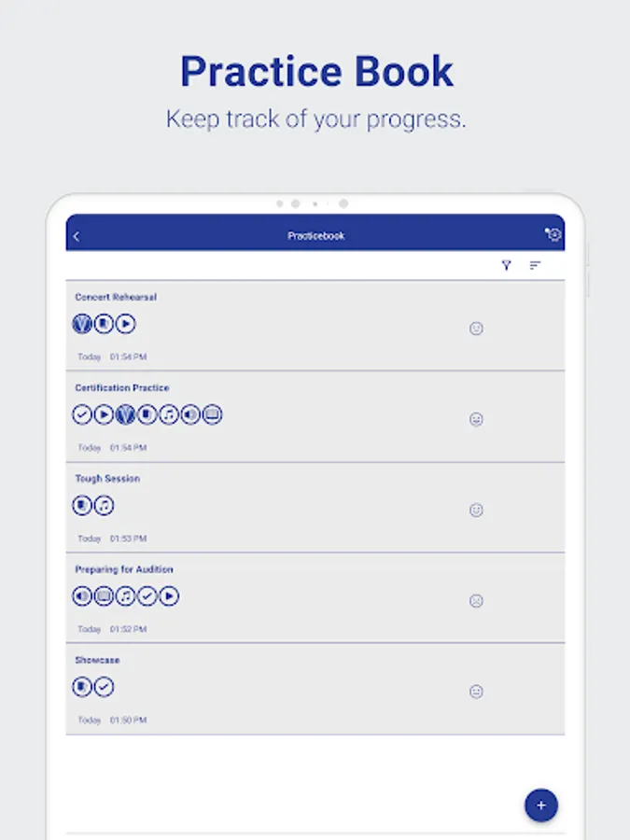630x840 pixels.
Task: Open the filter options
Action: tap(507, 265)
